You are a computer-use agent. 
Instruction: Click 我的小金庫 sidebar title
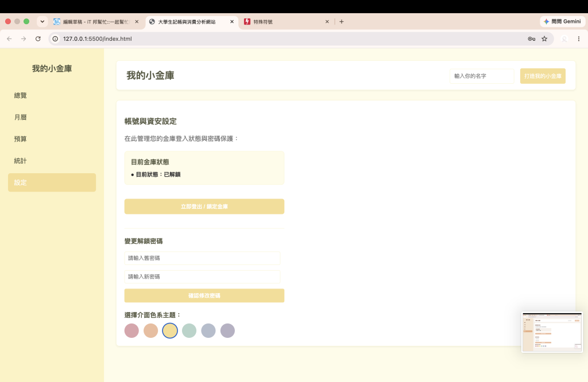coord(52,68)
